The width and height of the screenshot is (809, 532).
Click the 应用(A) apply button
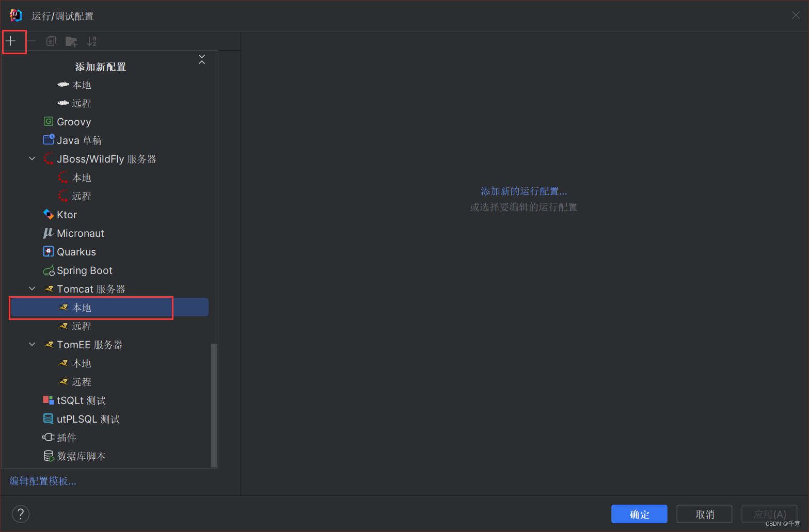[x=769, y=514]
